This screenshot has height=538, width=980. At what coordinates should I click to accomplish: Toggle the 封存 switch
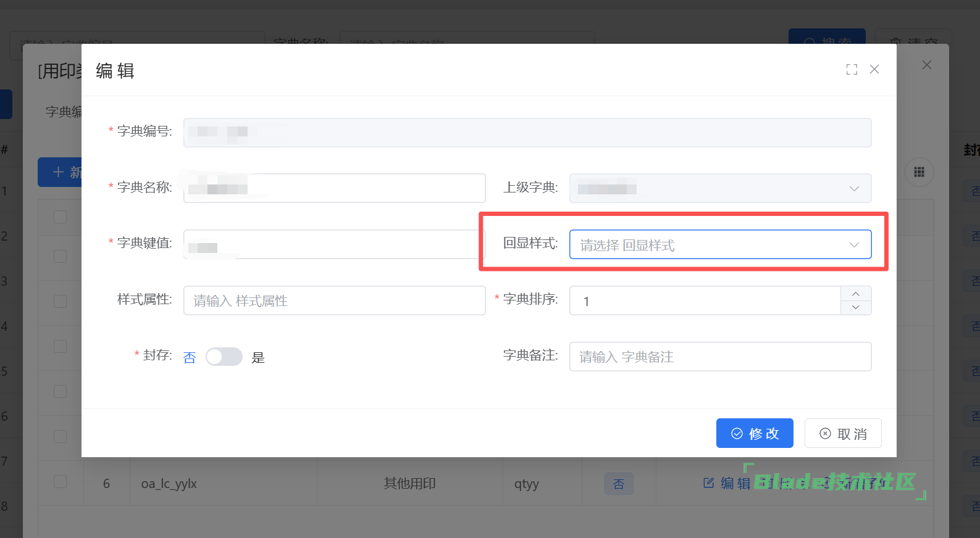coord(224,357)
